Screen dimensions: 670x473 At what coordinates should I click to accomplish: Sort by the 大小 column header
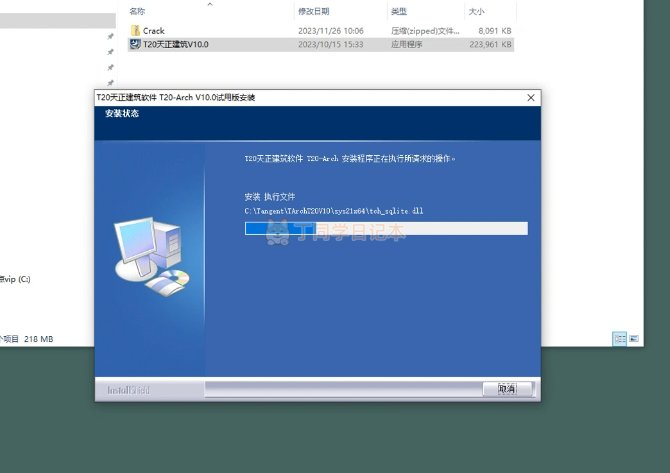(476, 11)
